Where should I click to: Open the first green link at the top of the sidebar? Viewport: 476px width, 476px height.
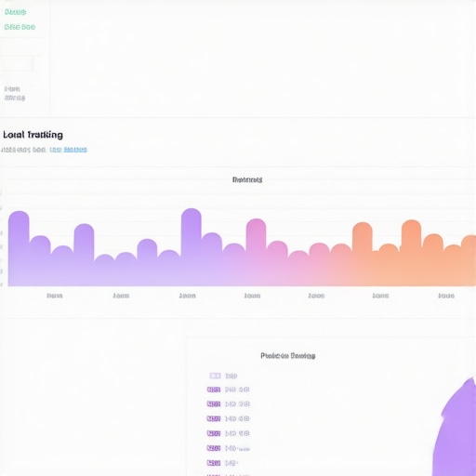tap(15, 12)
